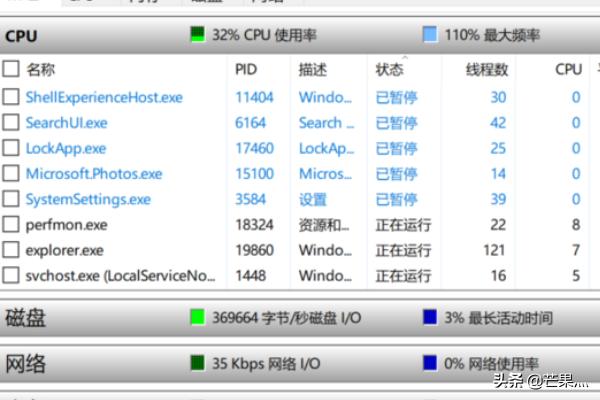Collapse the CPU section header

300,35
